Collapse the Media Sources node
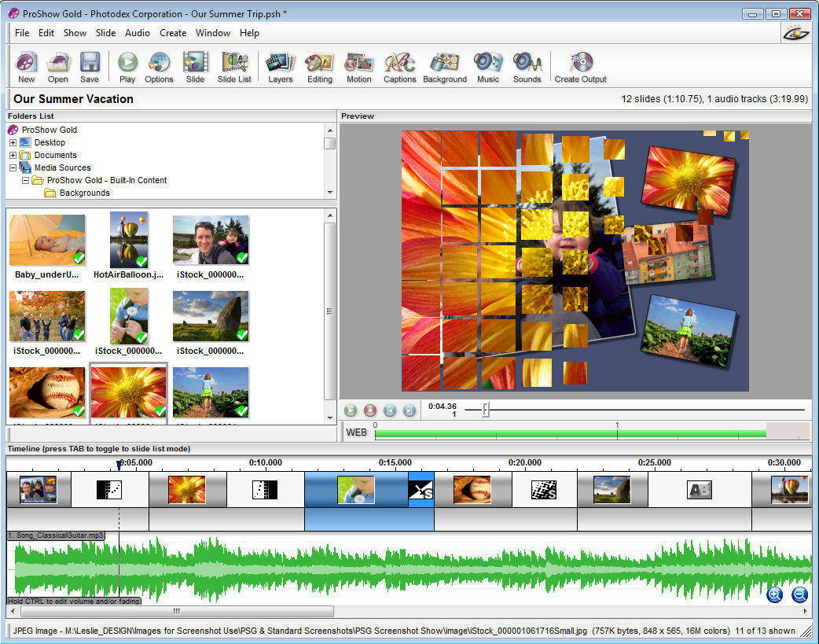Screen dimensions: 819x644 click(13, 167)
